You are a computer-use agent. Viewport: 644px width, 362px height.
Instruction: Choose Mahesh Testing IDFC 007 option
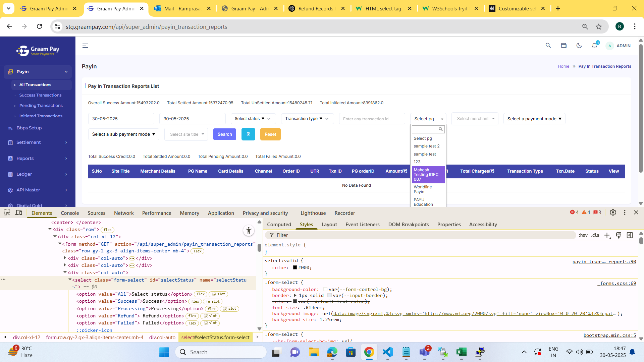(428, 175)
